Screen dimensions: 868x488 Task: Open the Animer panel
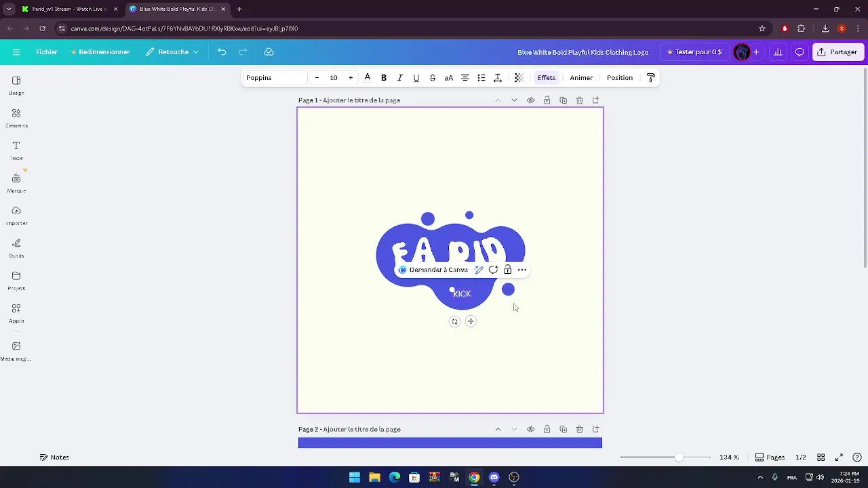click(581, 77)
